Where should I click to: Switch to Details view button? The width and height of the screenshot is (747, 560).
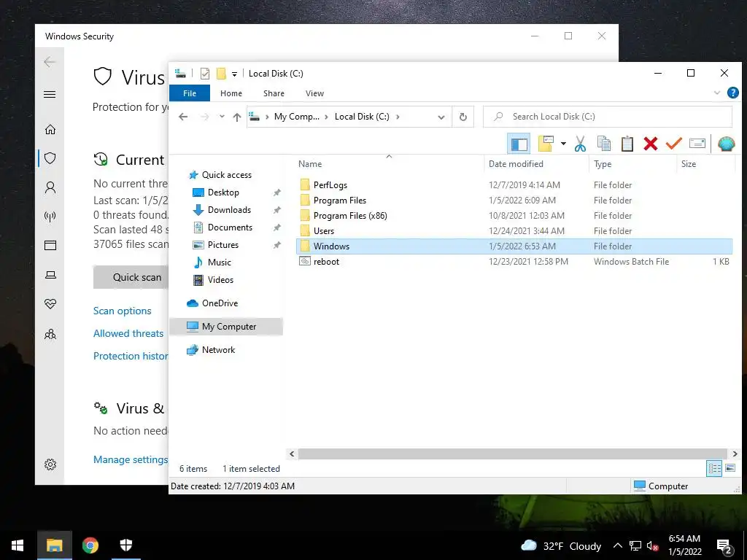tap(714, 468)
